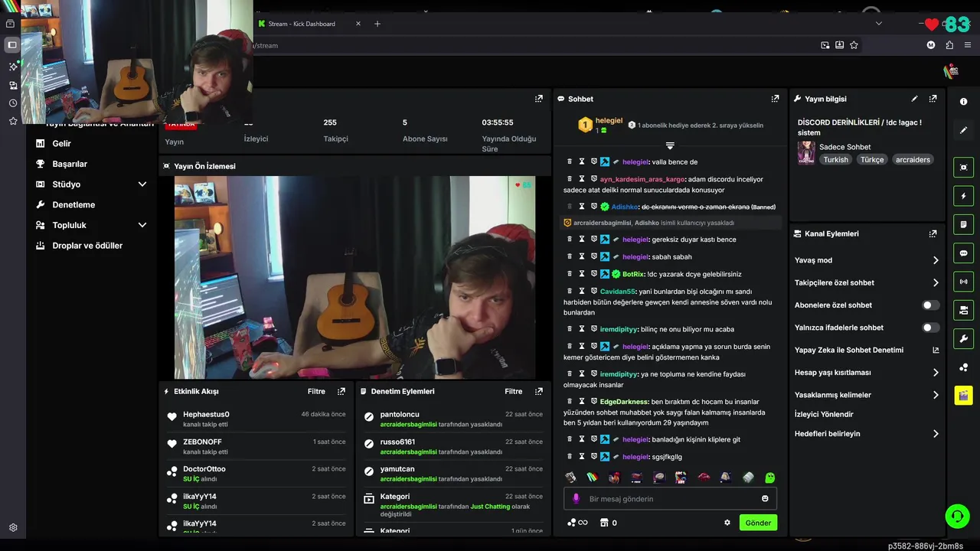Go to Gelir in left menu
Image resolution: width=980 pixels, height=551 pixels.
[61, 143]
